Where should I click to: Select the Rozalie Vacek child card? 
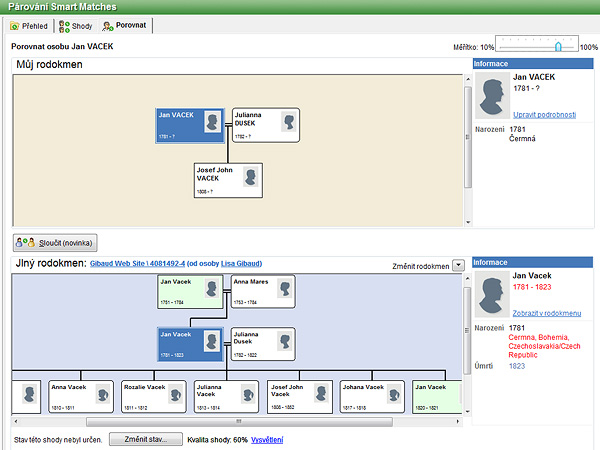(x=154, y=397)
